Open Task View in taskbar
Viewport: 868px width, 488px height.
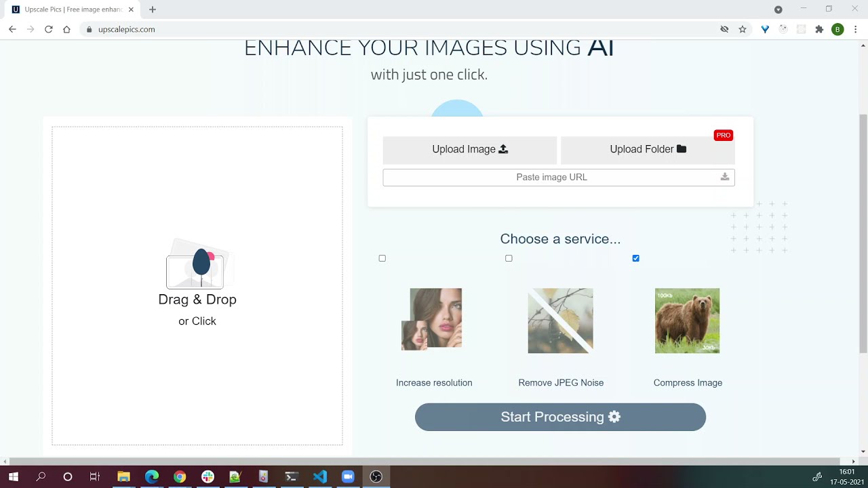95,476
